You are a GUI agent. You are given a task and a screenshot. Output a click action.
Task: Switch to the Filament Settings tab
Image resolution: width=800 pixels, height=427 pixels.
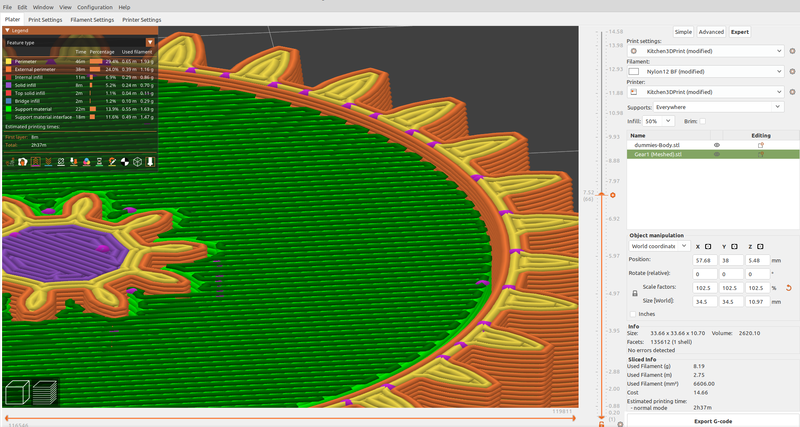(92, 19)
